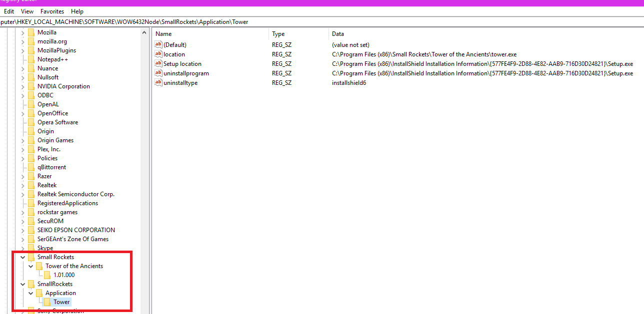Click the registry path address bar
The width and height of the screenshot is (644, 314).
pyautogui.click(x=322, y=22)
